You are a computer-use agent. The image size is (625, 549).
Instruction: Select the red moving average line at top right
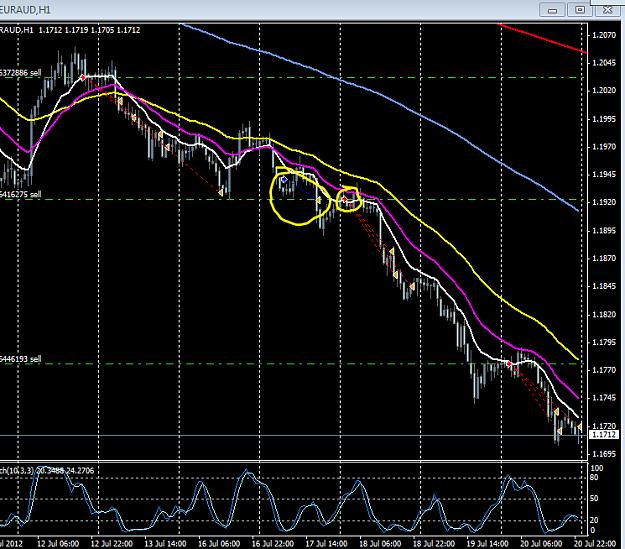point(543,38)
